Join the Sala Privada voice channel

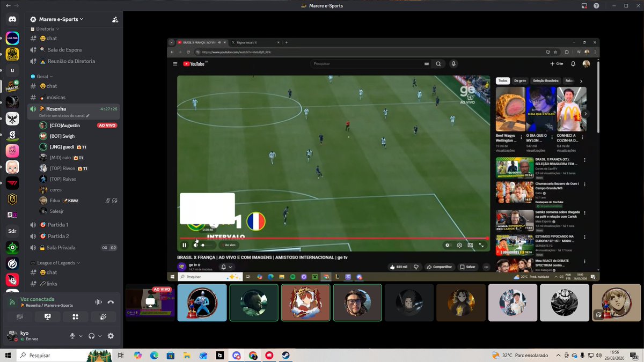[74, 248]
